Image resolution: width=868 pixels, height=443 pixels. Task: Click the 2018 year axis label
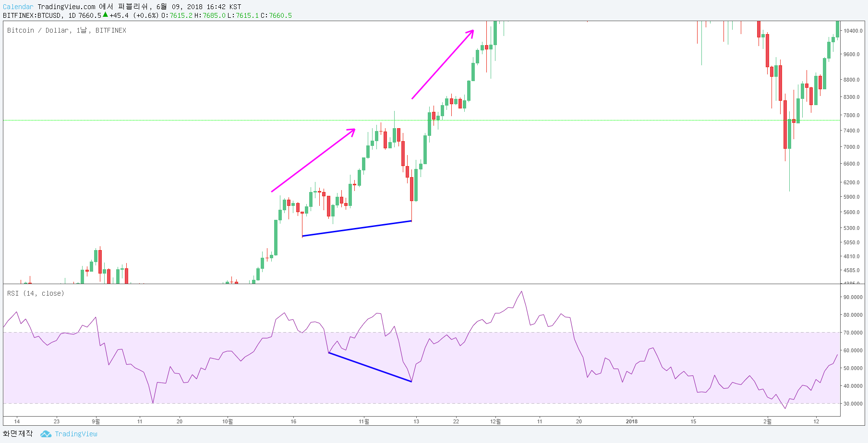click(632, 421)
